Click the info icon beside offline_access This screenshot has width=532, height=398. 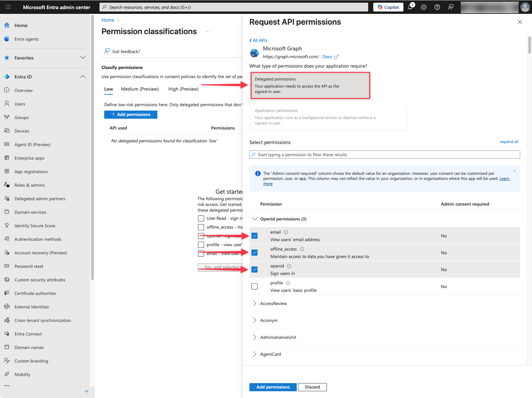302,249
